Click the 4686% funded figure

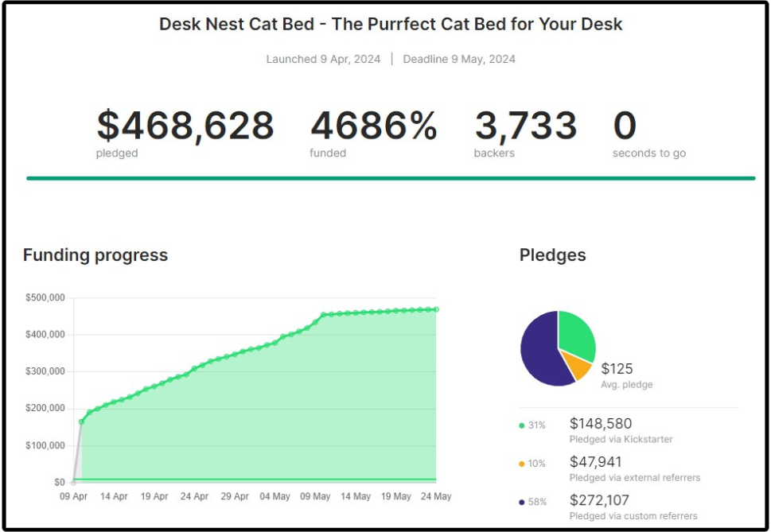(x=374, y=126)
